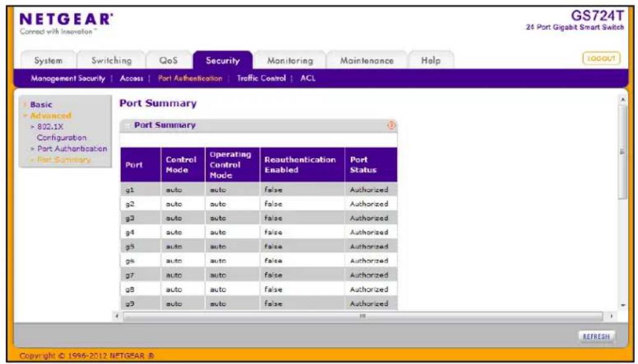The width and height of the screenshot is (638, 364).
Task: Open the Traffic Control submenu
Action: (261, 78)
